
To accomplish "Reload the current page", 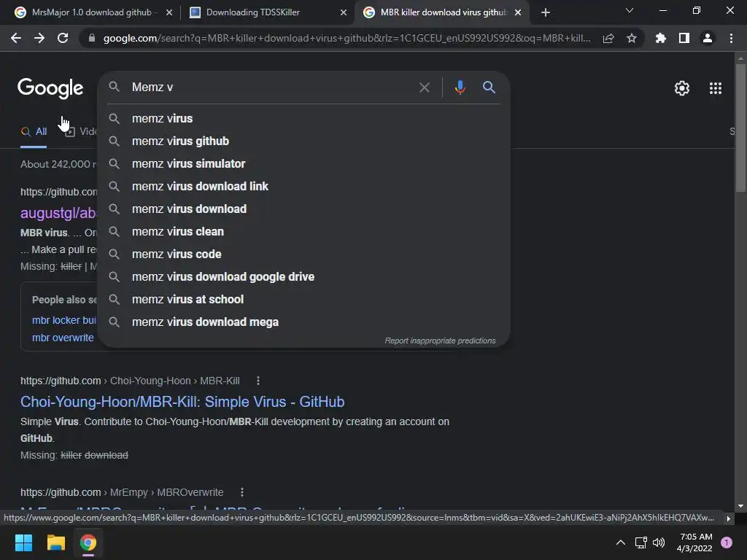I will coord(63,38).
